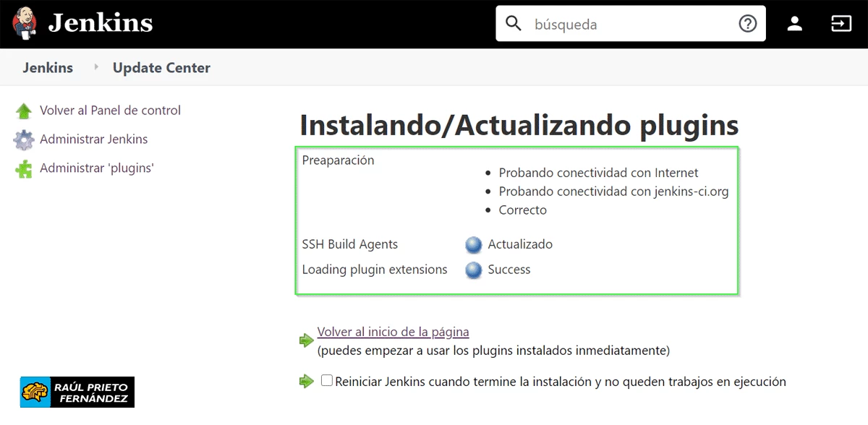Select Update Center breadcrumb item
The height and width of the screenshot is (425, 868).
click(x=161, y=68)
